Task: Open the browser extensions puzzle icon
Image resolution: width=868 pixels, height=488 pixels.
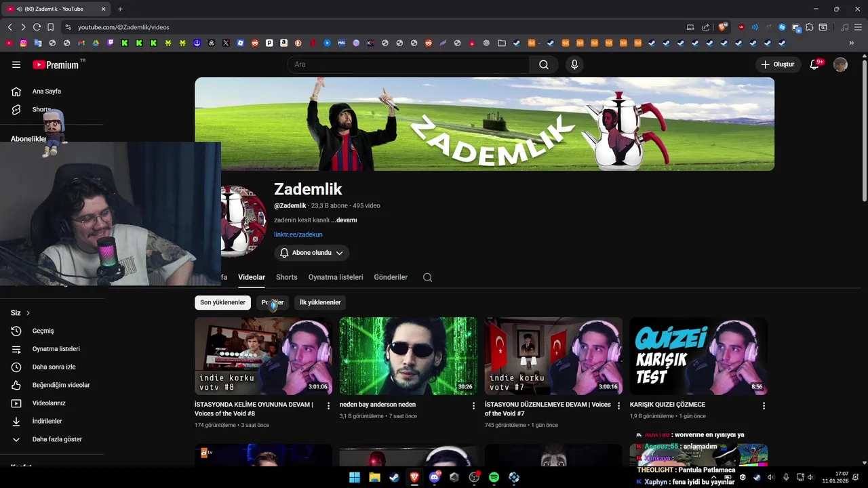Action: pos(809,27)
